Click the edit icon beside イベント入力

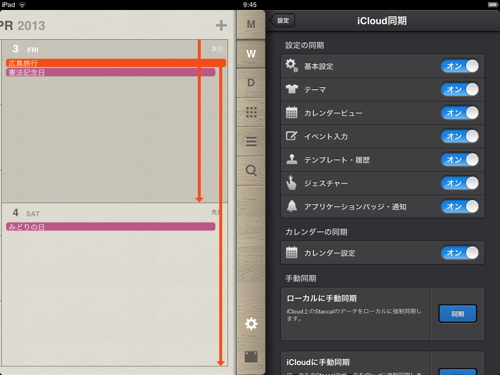point(292,136)
